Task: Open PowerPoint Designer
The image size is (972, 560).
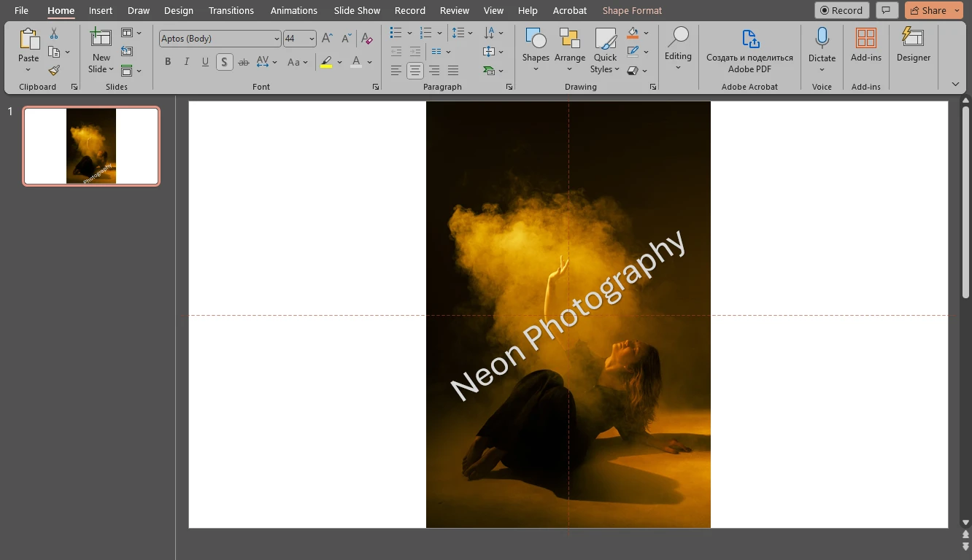Action: coord(913,49)
